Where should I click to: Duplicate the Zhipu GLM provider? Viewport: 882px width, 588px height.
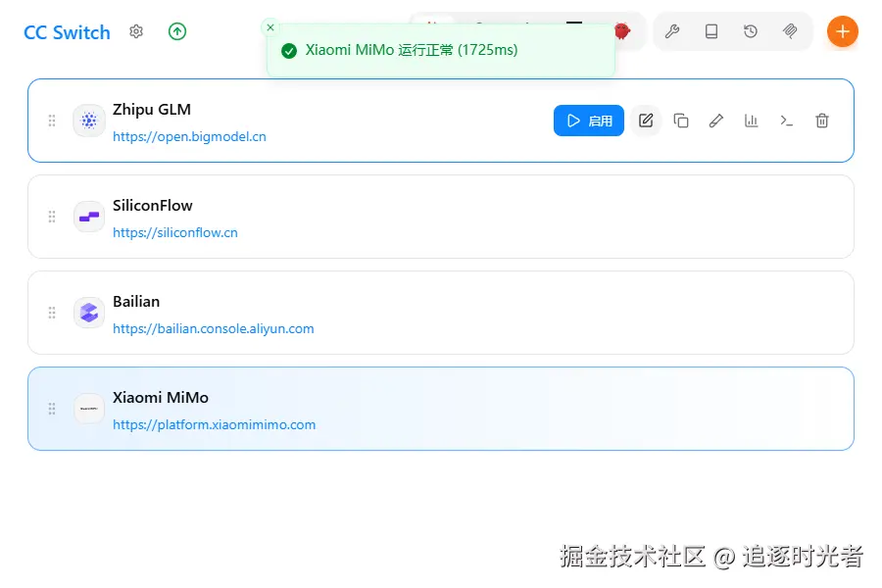coord(681,121)
